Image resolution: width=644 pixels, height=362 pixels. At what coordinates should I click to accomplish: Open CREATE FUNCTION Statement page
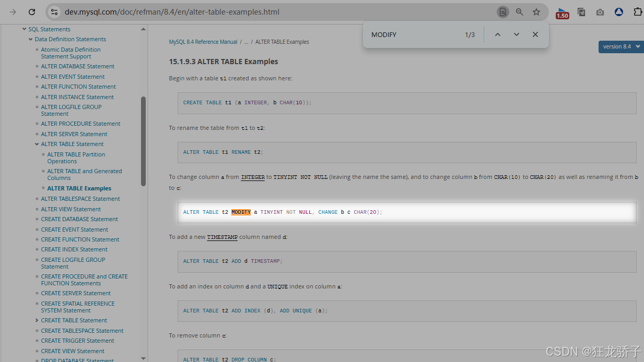click(x=80, y=239)
